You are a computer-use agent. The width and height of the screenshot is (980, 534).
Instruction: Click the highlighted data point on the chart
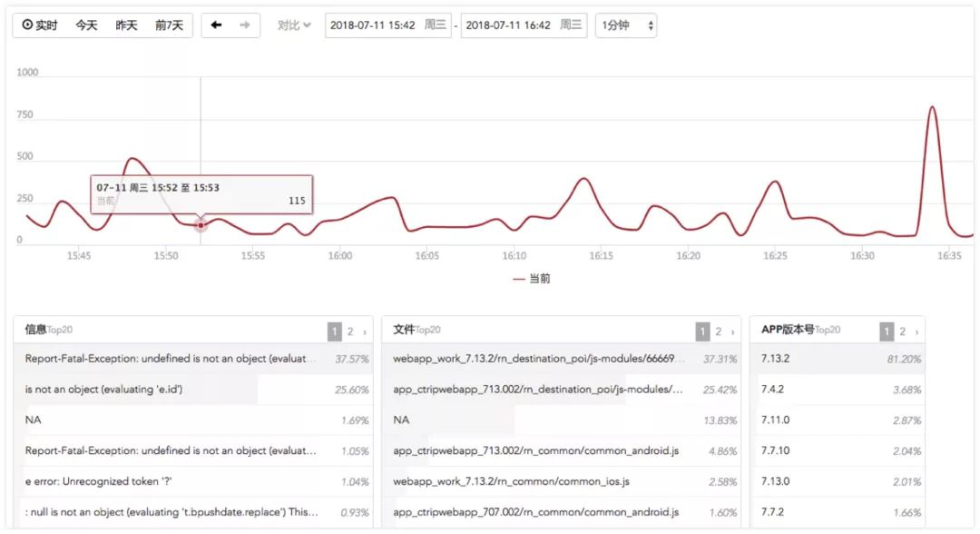pyautogui.click(x=201, y=224)
